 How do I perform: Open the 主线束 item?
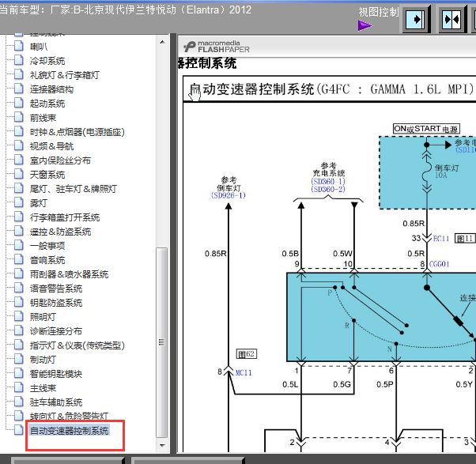tap(43, 388)
